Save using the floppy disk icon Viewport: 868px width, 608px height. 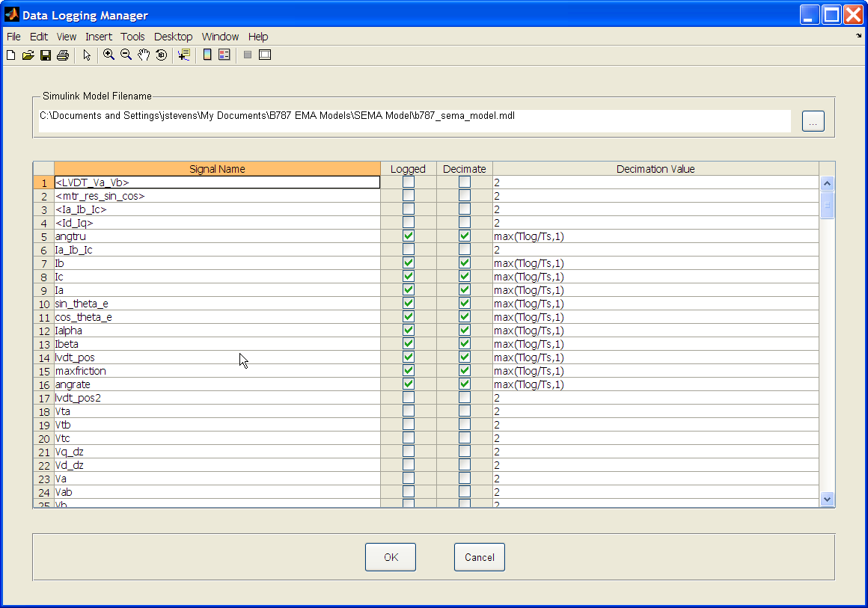(46, 55)
